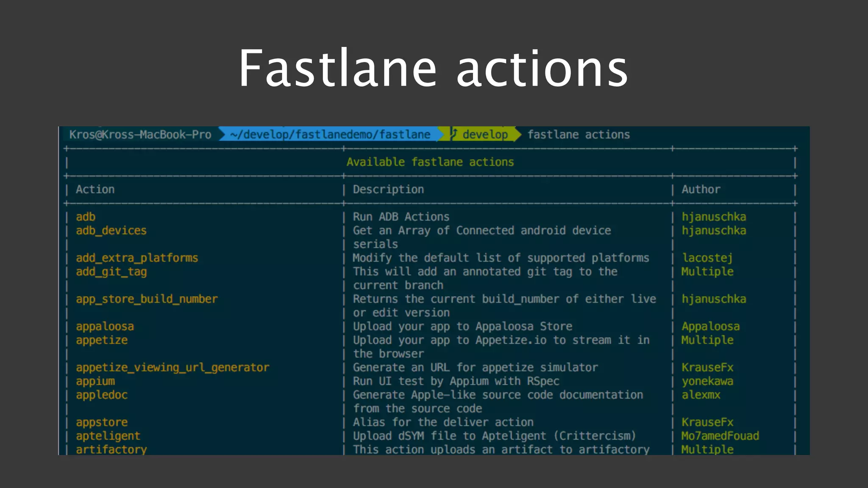The height and width of the screenshot is (488, 868).
Task: Click author 'hjanuschka' in the app_store_build_number row
Action: click(x=714, y=299)
